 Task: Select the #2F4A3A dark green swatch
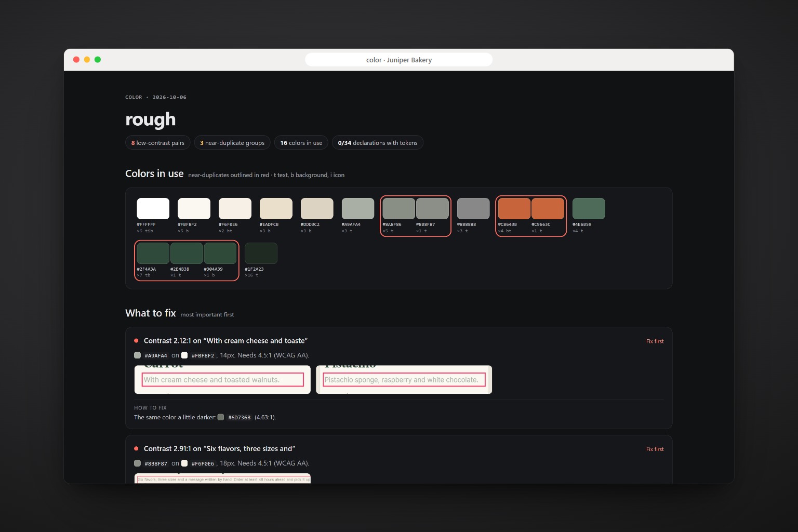pos(153,253)
